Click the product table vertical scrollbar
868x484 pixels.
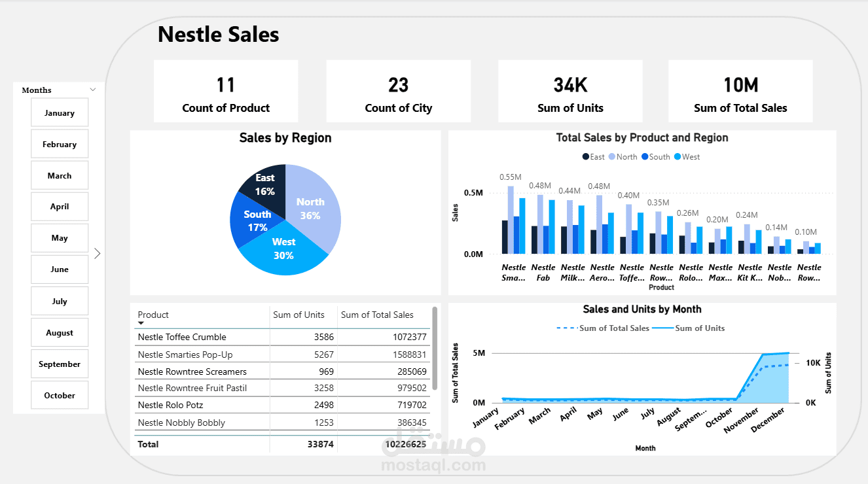(434, 347)
